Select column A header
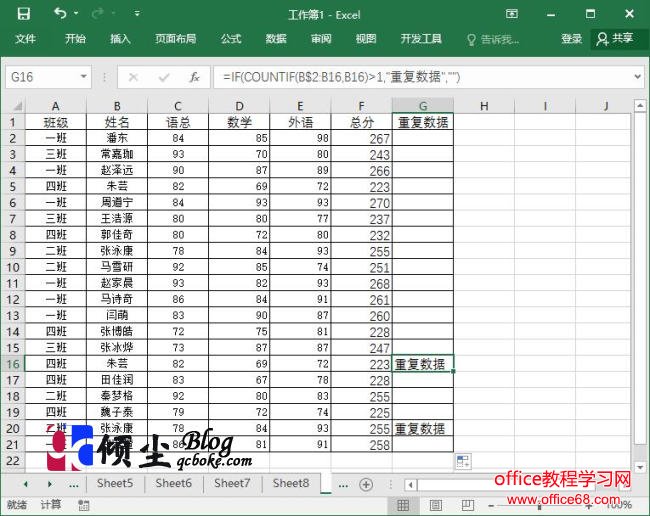 coord(56,106)
